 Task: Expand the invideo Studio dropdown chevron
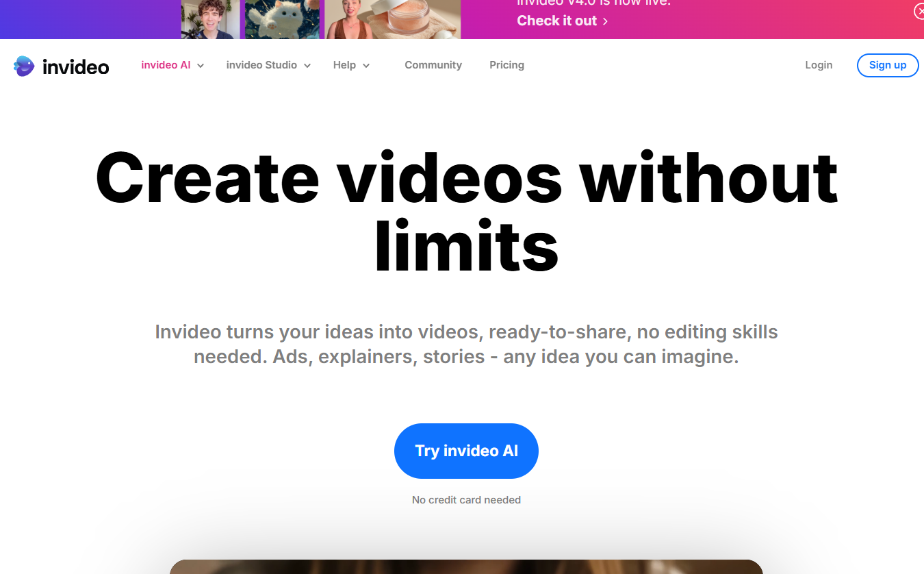(307, 66)
